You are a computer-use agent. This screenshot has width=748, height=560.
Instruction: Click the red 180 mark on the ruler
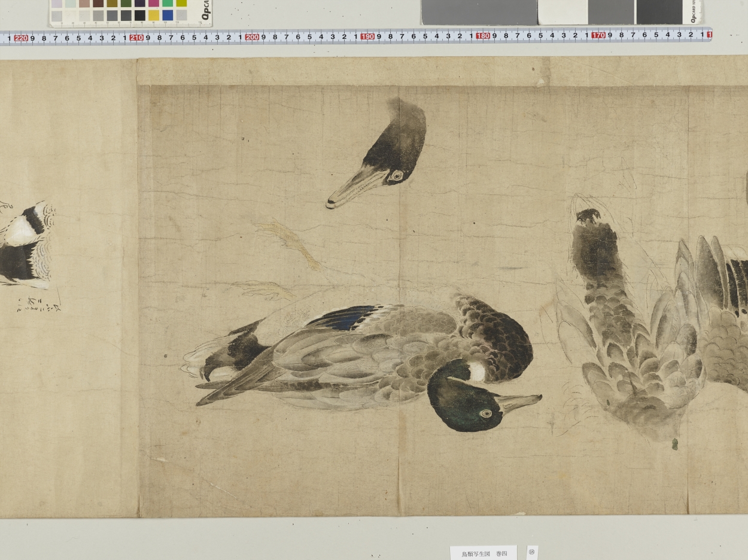(483, 36)
